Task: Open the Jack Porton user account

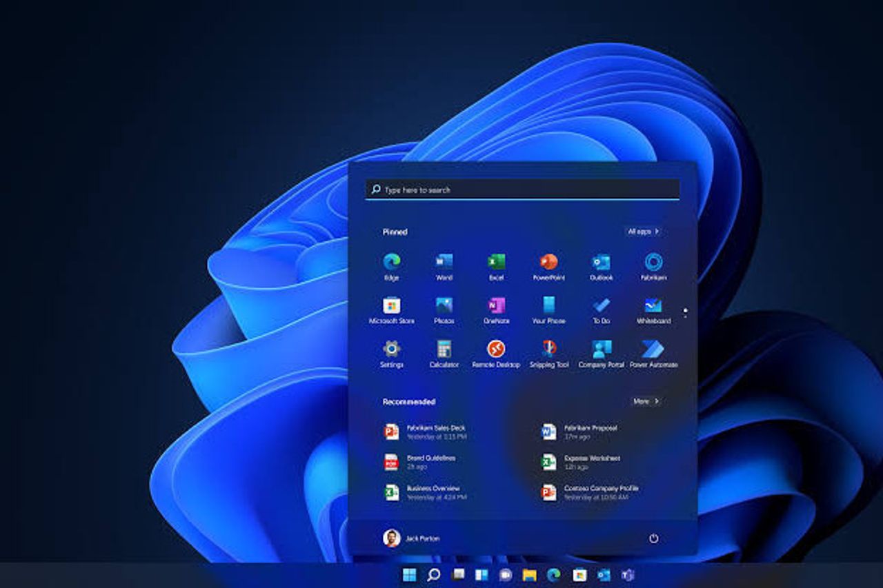Action: point(411,538)
